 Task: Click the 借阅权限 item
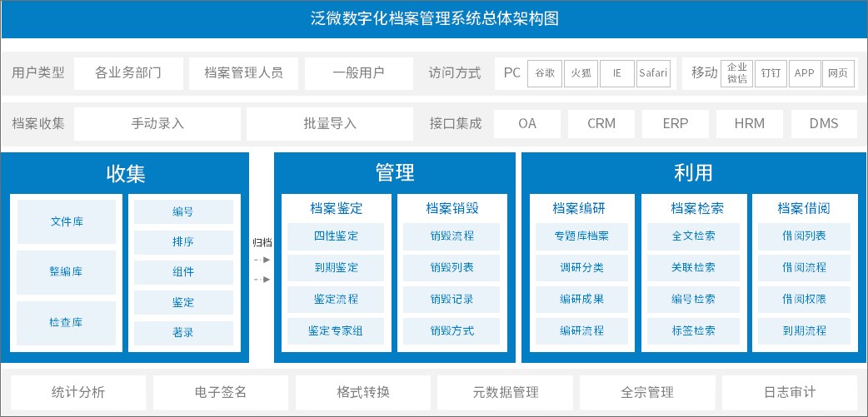tap(805, 299)
